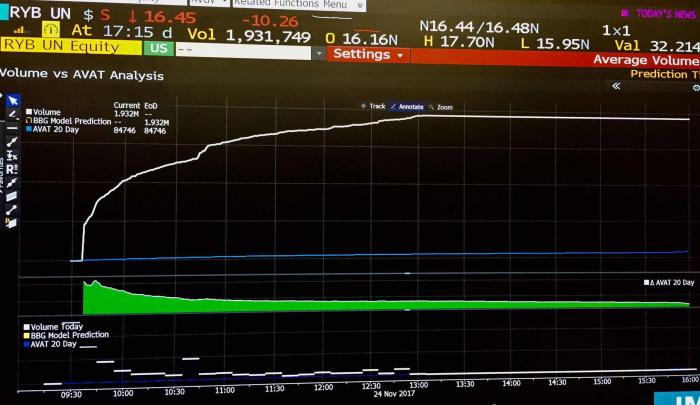700x405 pixels.
Task: Toggle Volume series in top legend
Action: [29, 112]
